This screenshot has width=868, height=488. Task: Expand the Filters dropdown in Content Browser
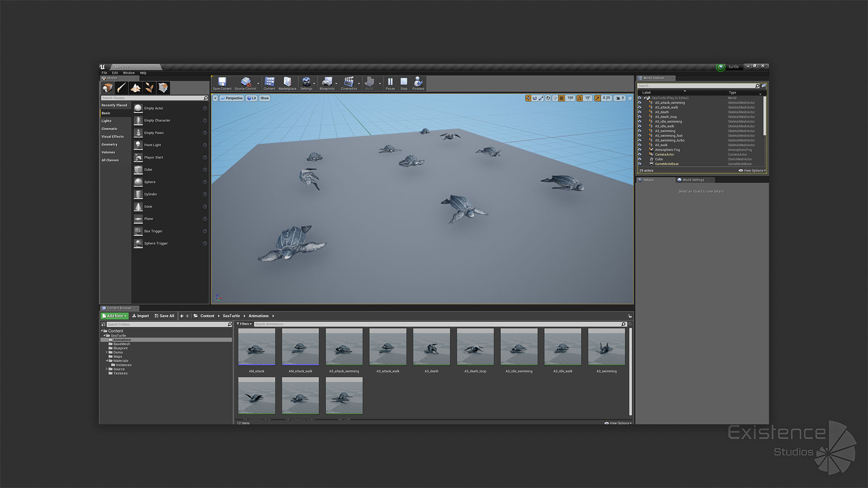[x=244, y=324]
